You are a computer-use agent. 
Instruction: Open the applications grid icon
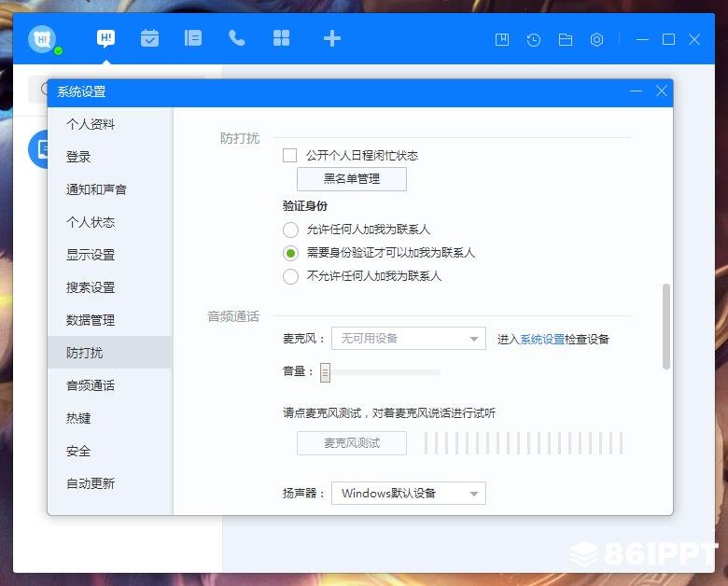(x=281, y=38)
